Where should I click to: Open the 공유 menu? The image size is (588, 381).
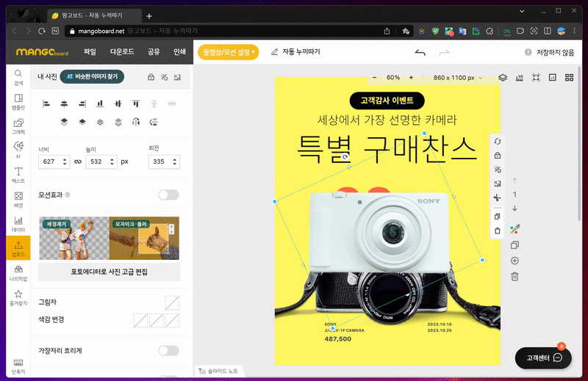[154, 51]
